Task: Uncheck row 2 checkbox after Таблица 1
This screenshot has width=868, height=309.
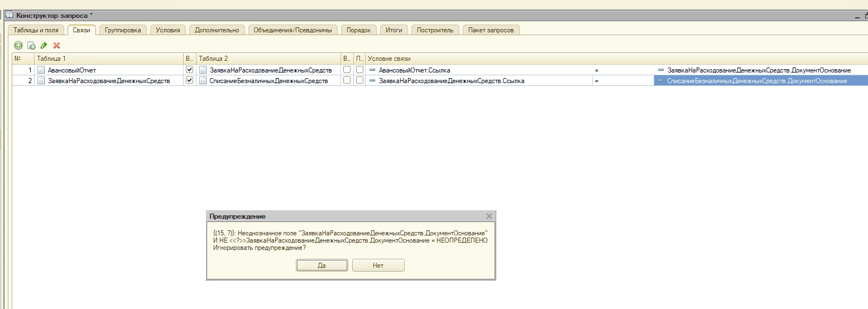Action: point(189,80)
